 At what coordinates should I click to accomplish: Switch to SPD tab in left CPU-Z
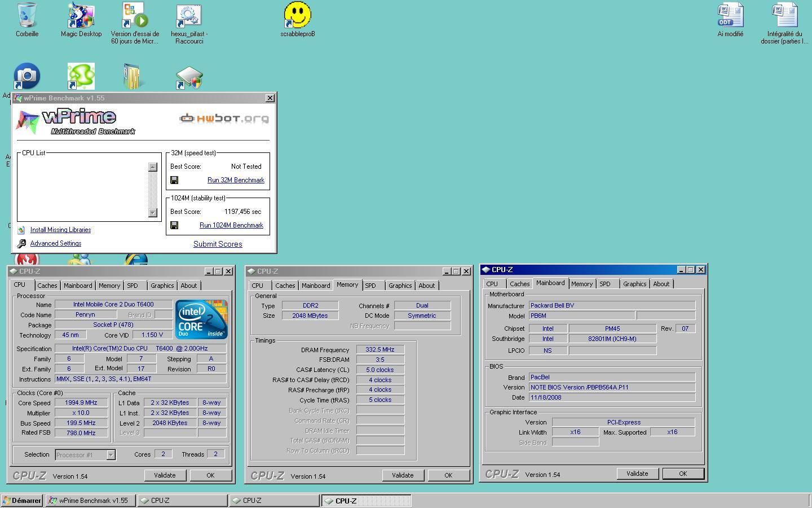133,286
